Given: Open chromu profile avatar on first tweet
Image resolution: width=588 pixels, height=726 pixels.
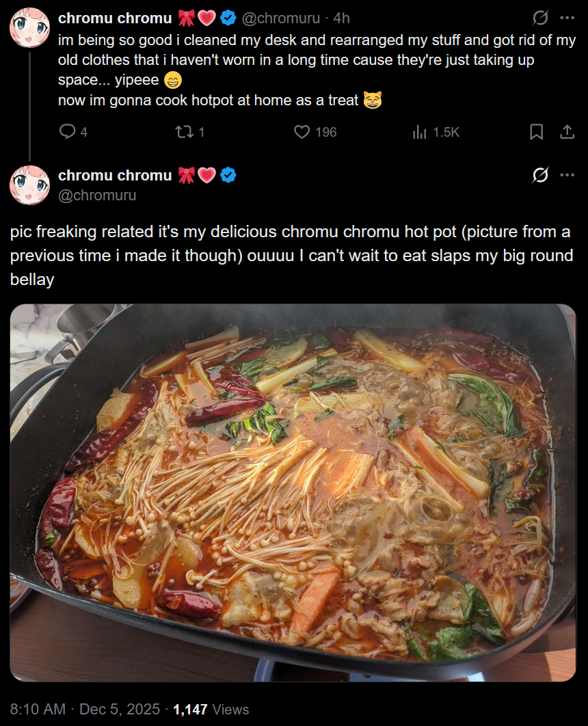Looking at the screenshot, I should (29, 28).
